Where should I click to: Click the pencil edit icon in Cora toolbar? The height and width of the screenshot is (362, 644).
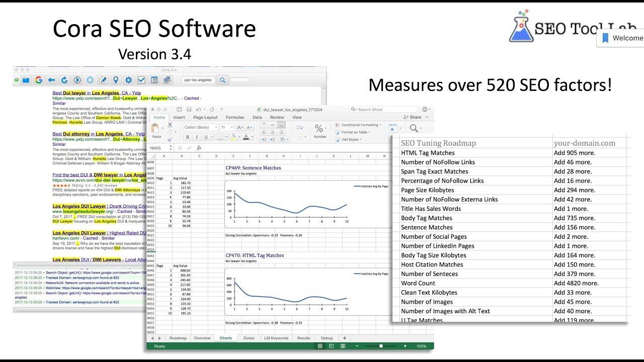(103, 79)
